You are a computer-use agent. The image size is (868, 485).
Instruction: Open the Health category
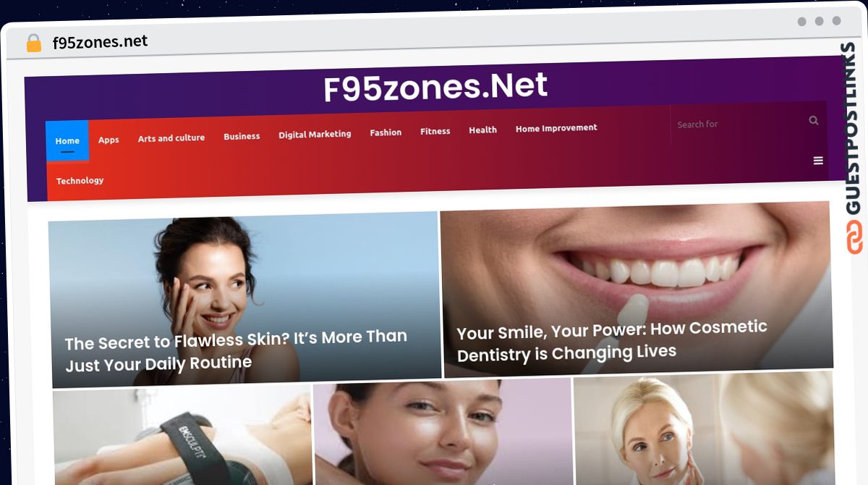pos(482,130)
